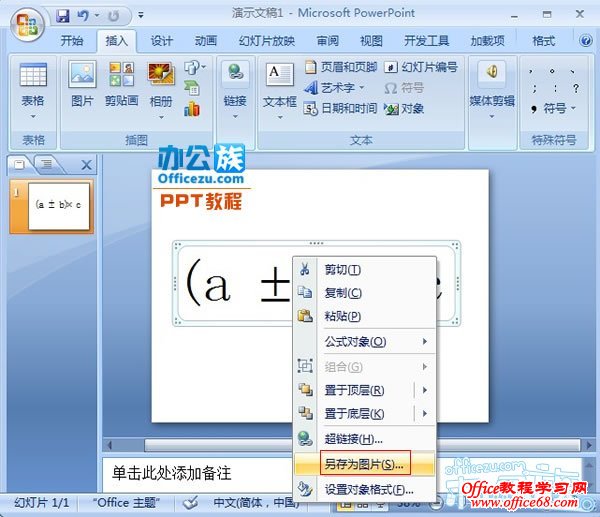Redo the last action
The height and width of the screenshot is (517, 600).
(114, 16)
